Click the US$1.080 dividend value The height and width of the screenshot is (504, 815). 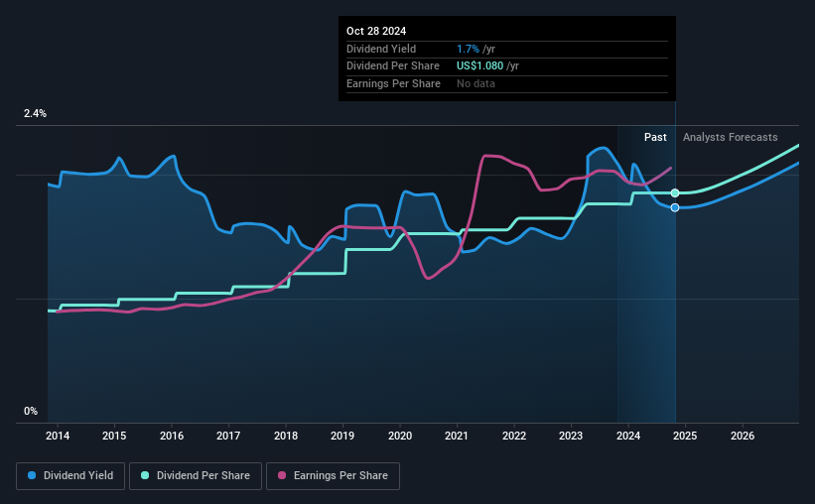[479, 66]
